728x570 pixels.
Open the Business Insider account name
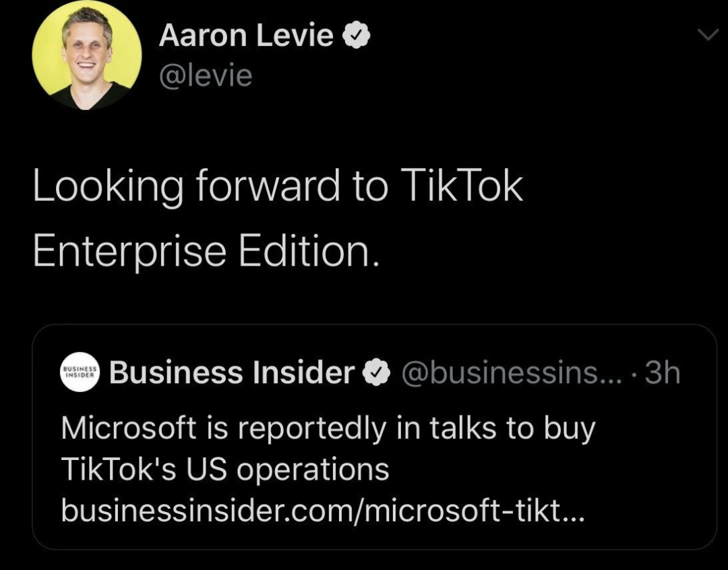point(232,372)
